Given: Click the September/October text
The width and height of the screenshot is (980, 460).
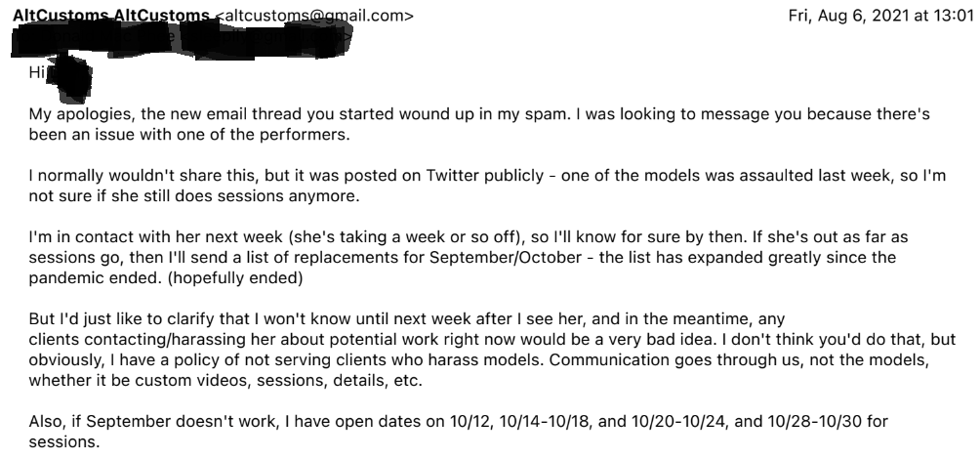Looking at the screenshot, I should (505, 258).
